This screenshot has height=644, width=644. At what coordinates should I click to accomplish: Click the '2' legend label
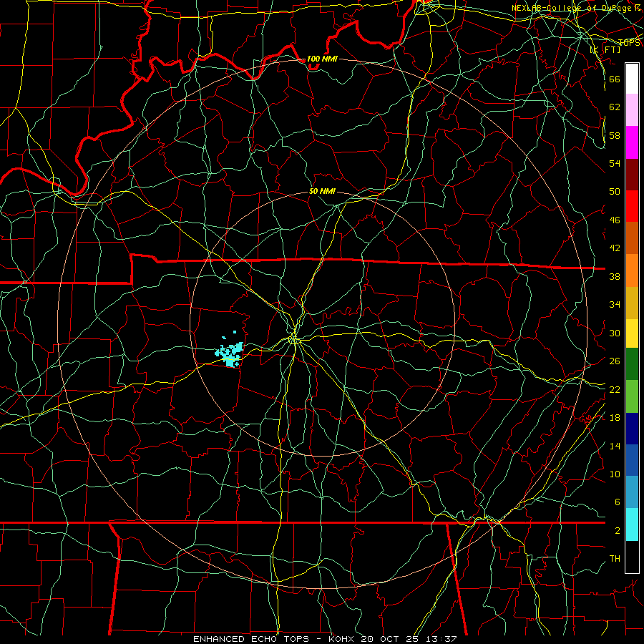pyautogui.click(x=617, y=530)
